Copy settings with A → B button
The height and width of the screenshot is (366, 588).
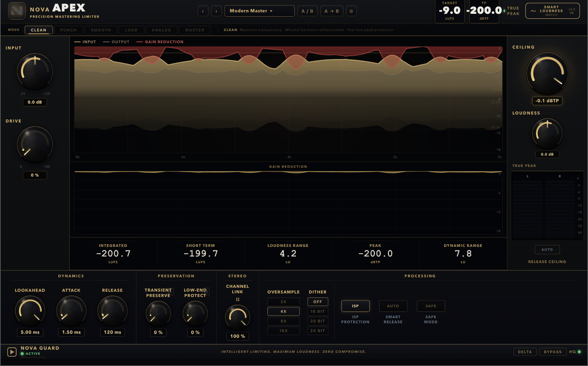click(332, 11)
